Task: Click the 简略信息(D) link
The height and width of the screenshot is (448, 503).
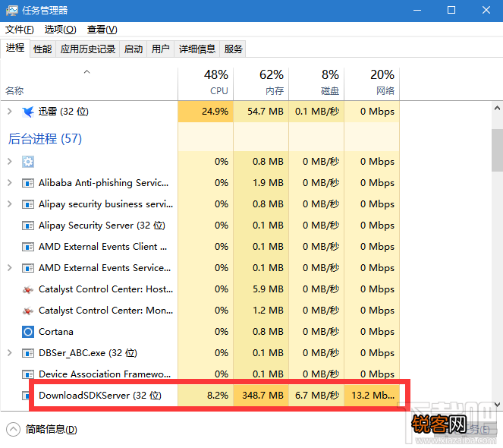Action: coord(52,429)
